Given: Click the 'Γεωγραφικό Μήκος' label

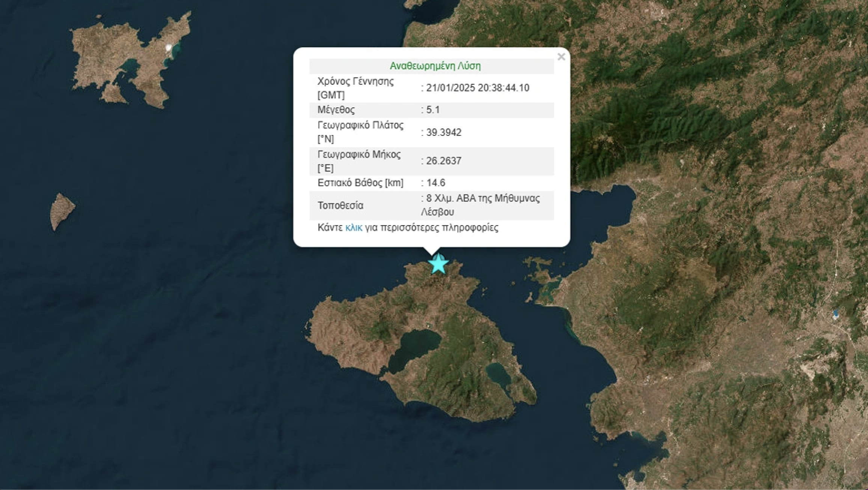Looking at the screenshot, I should point(359,154).
